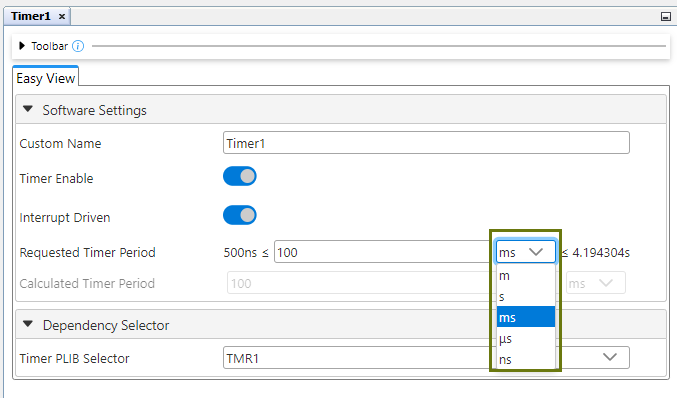Click the Toolbar info icon

tap(78, 46)
